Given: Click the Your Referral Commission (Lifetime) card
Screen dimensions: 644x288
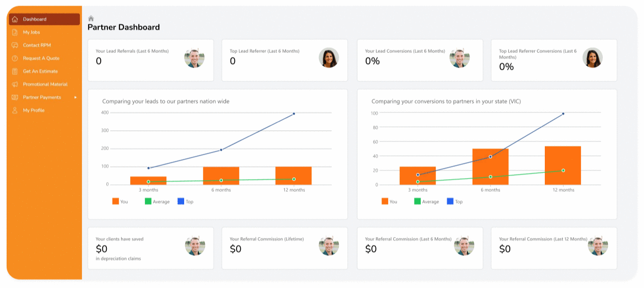Looking at the screenshot, I should click(284, 248).
